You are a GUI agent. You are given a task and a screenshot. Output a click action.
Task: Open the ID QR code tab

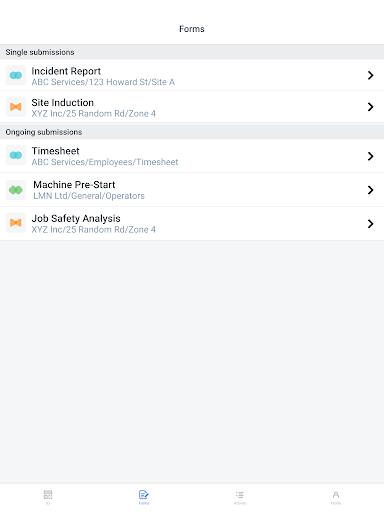click(48, 497)
